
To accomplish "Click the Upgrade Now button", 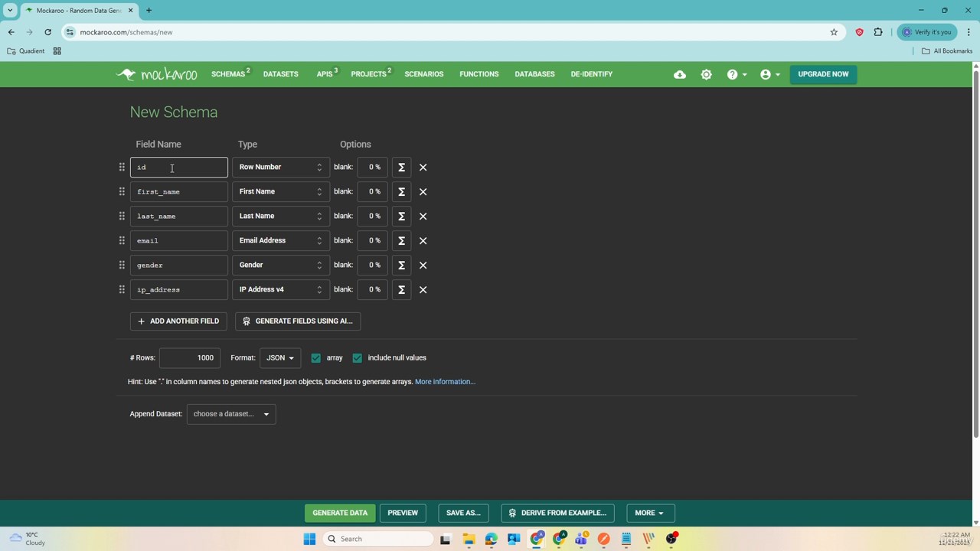I will tap(824, 74).
